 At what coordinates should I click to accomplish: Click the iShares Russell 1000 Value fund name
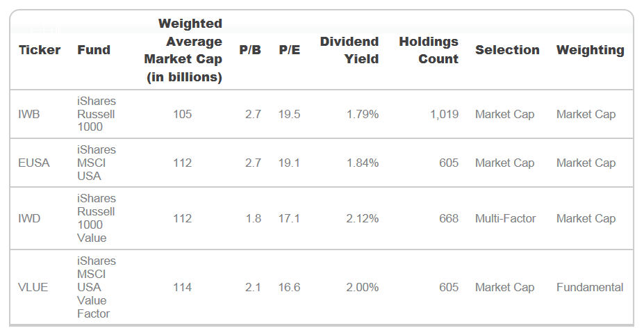point(97,218)
